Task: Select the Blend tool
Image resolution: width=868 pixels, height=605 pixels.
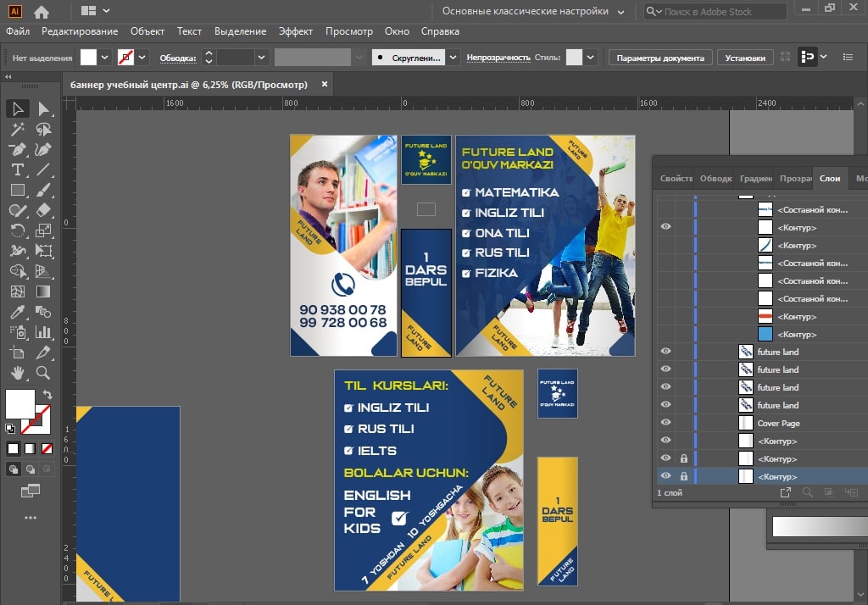Action: click(x=43, y=312)
